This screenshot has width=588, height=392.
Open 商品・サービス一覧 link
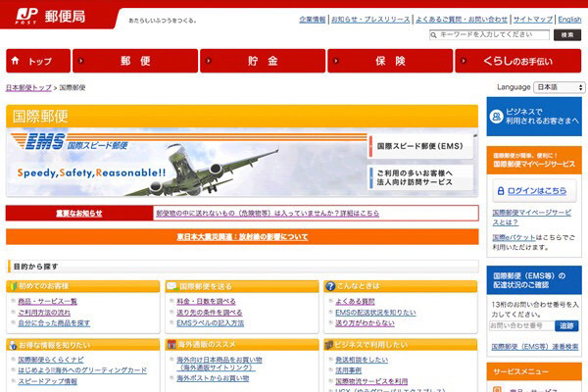click(48, 301)
